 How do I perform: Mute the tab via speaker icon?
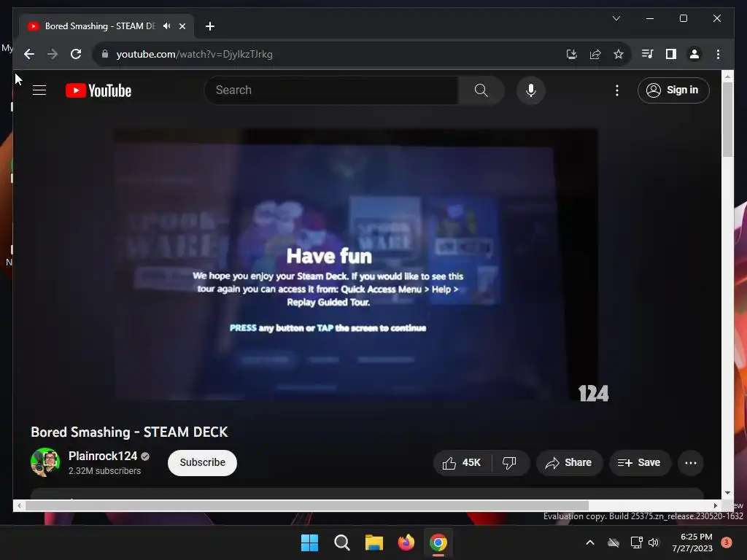click(x=167, y=26)
